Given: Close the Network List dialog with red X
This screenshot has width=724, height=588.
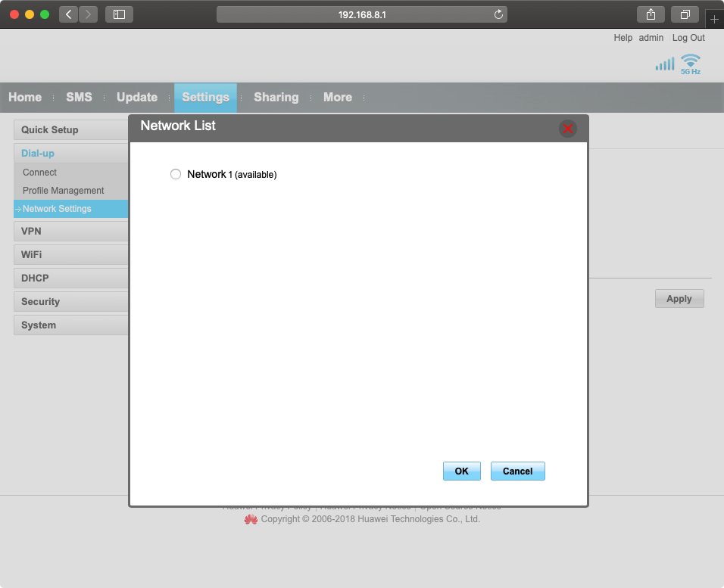Looking at the screenshot, I should pyautogui.click(x=568, y=128).
